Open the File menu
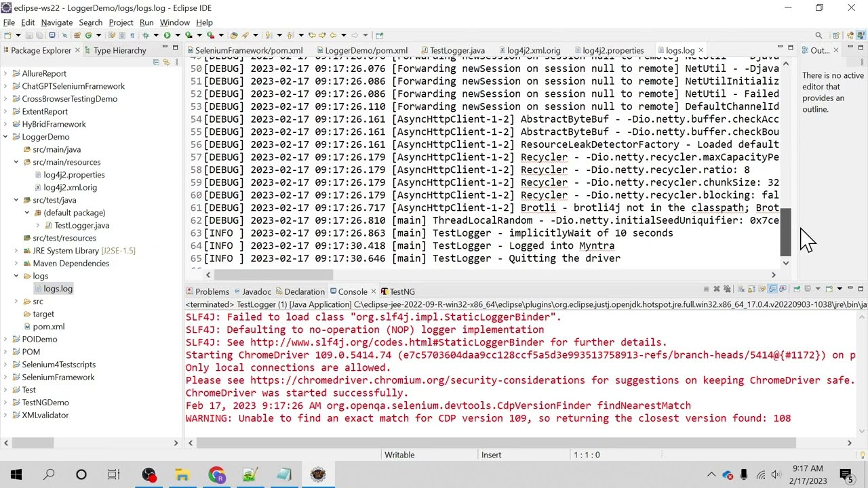 coord(9,22)
